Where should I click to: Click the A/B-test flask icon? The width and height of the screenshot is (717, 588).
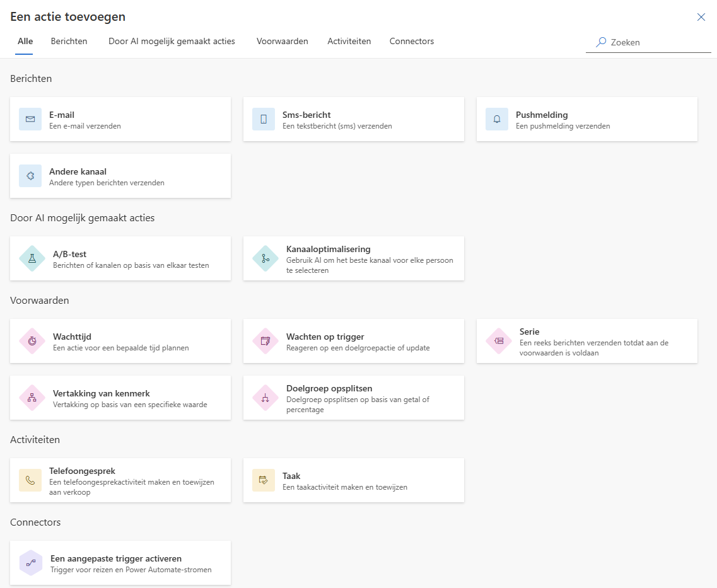pyautogui.click(x=32, y=258)
